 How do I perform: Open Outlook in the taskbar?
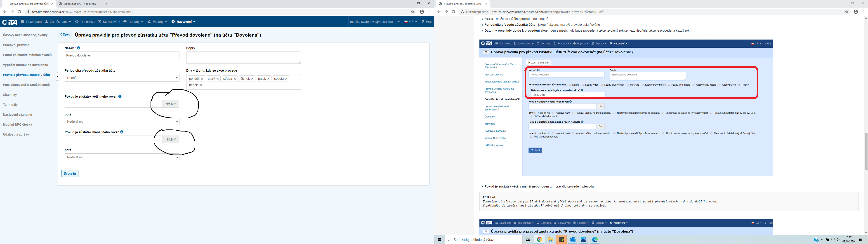[573, 240]
